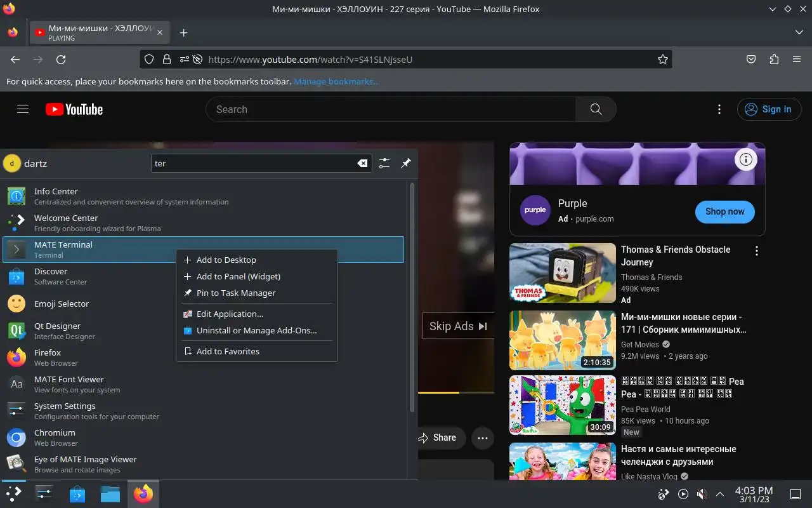Open the KDE application launcher button
Image resolution: width=812 pixels, height=508 pixels.
pyautogui.click(x=13, y=493)
